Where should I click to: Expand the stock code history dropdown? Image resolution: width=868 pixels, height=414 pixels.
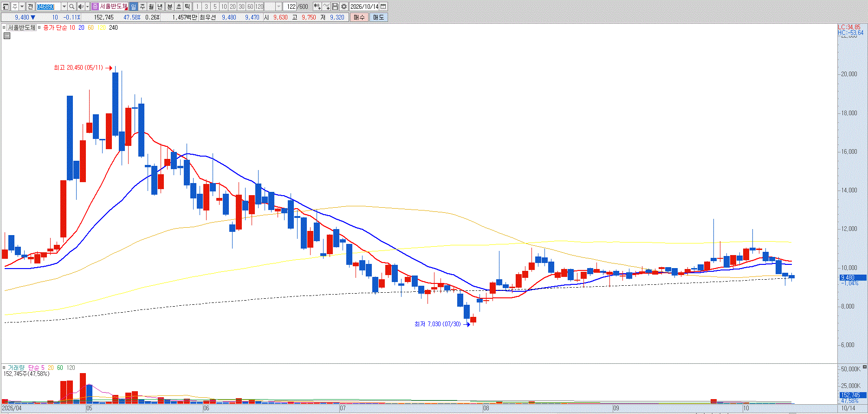pos(64,7)
